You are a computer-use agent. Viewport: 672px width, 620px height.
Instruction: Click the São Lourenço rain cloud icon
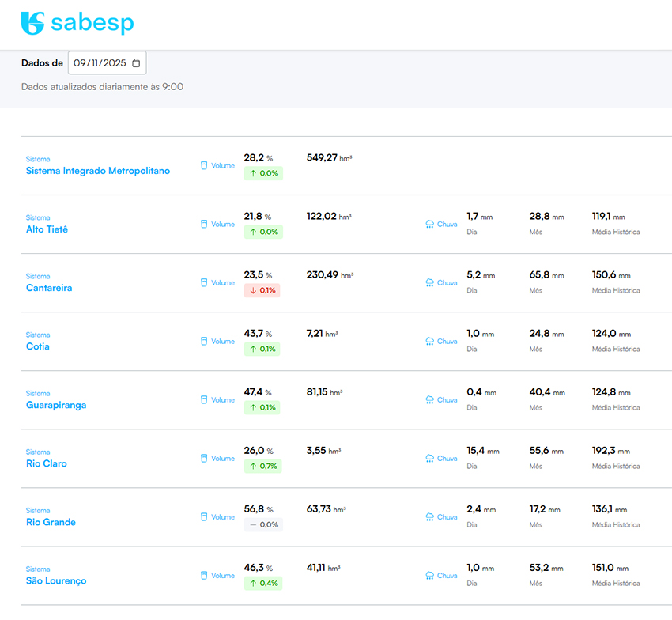(x=429, y=576)
